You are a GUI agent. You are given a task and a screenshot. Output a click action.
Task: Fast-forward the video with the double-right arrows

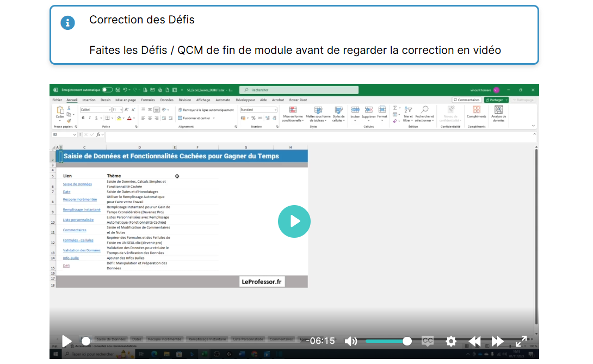pyautogui.click(x=498, y=341)
